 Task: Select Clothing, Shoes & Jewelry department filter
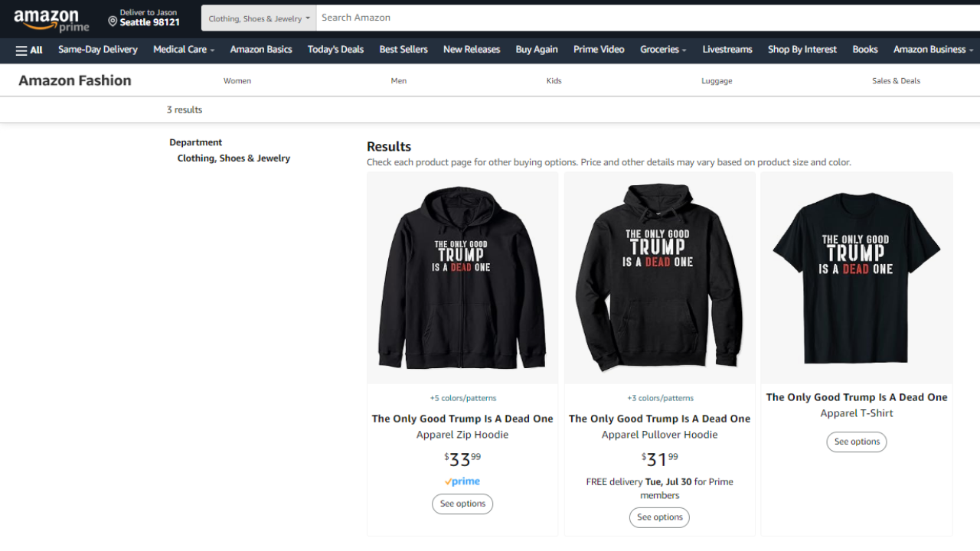(234, 158)
